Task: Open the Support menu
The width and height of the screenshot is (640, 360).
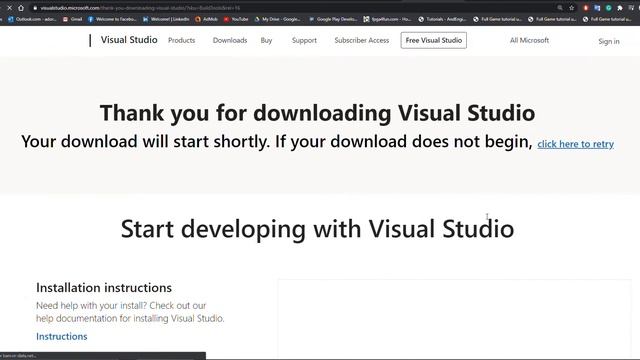Action: pos(304,40)
